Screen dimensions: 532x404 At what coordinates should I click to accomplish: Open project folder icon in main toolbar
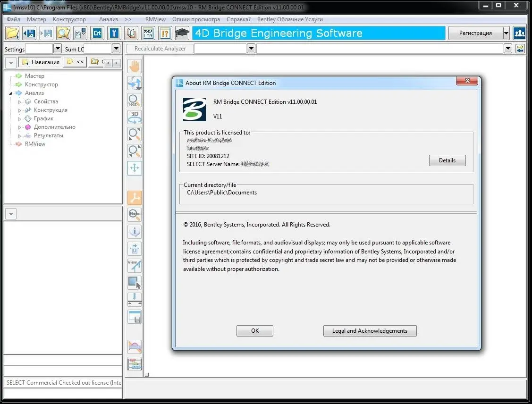pos(12,33)
